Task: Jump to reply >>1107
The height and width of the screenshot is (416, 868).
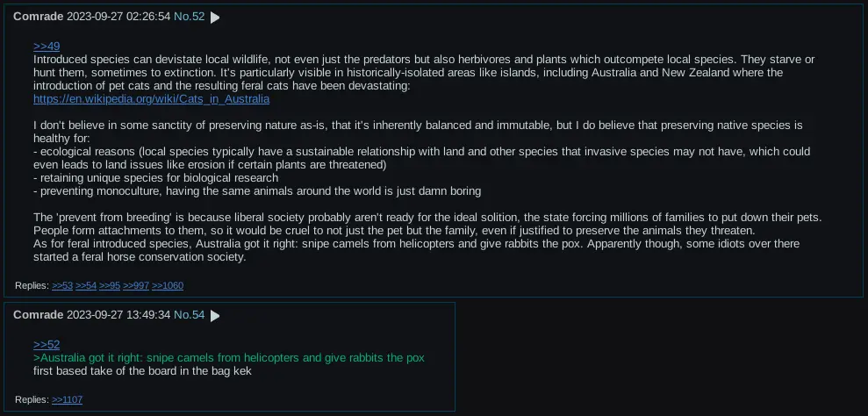Action: (x=68, y=399)
